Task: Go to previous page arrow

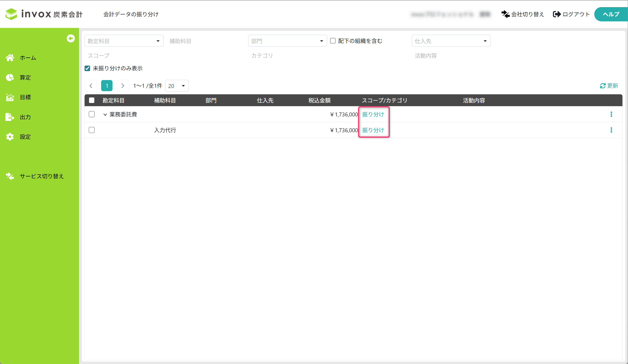Action: click(91, 86)
